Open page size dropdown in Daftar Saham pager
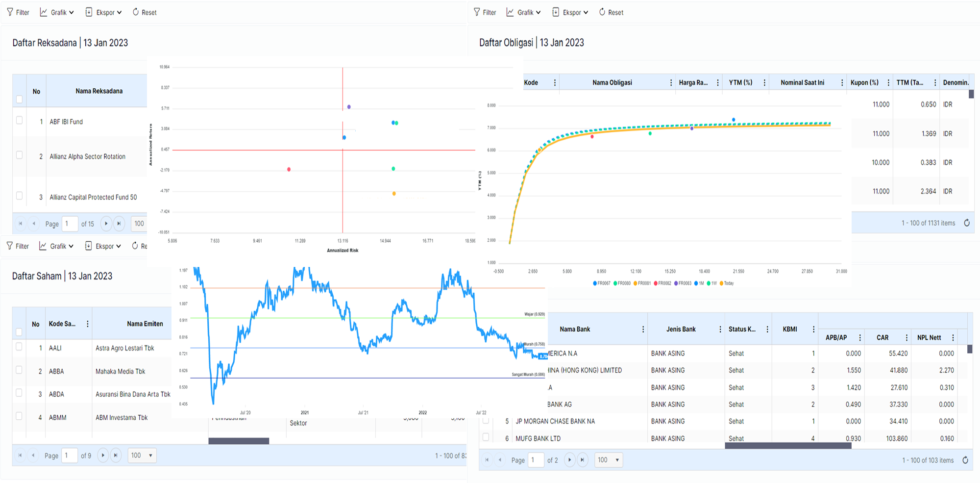The image size is (980, 483). (142, 456)
